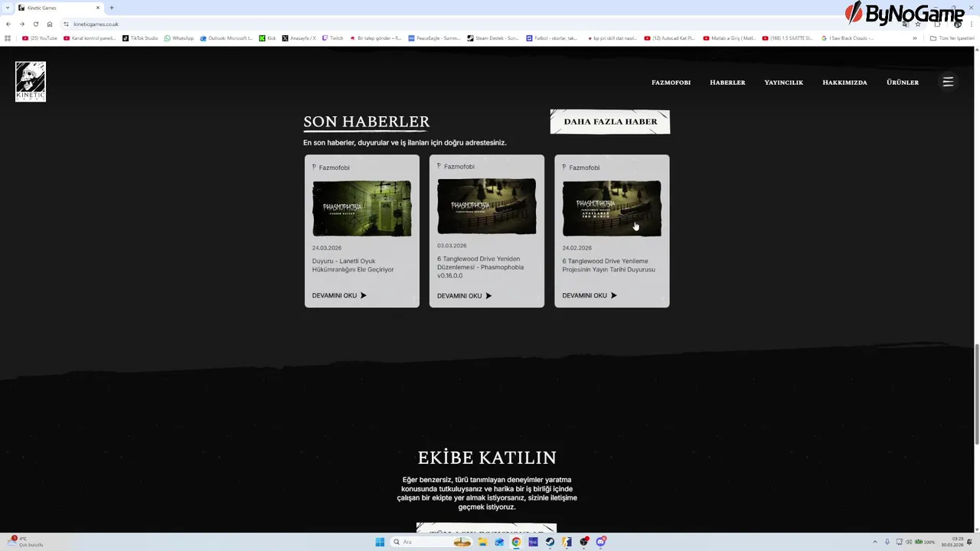The image size is (980, 551).
Task: Click the '6 Tanglewood Drive Yenileme Projesinin' title
Action: tap(609, 266)
